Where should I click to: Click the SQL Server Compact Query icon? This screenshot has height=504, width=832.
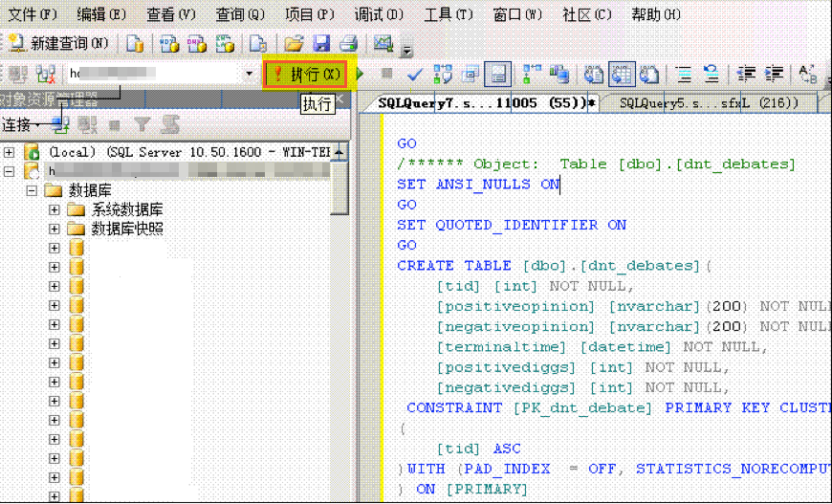click(x=258, y=43)
